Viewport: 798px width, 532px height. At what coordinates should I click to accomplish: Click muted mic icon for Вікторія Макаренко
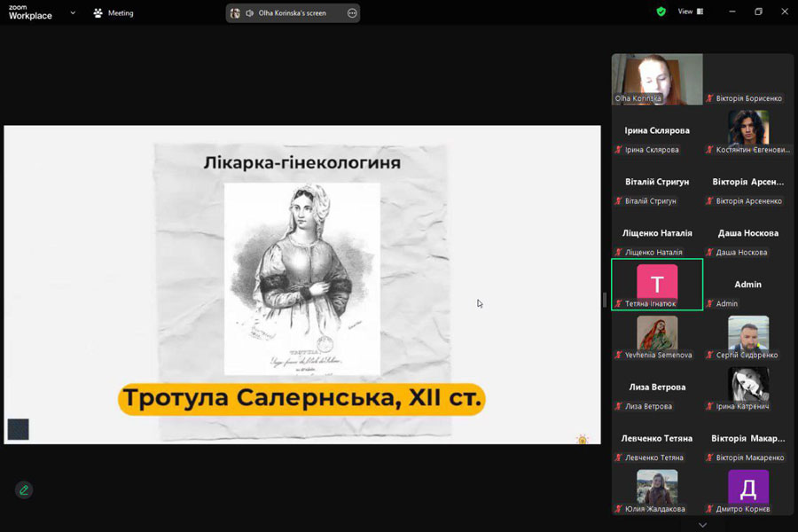coord(709,458)
